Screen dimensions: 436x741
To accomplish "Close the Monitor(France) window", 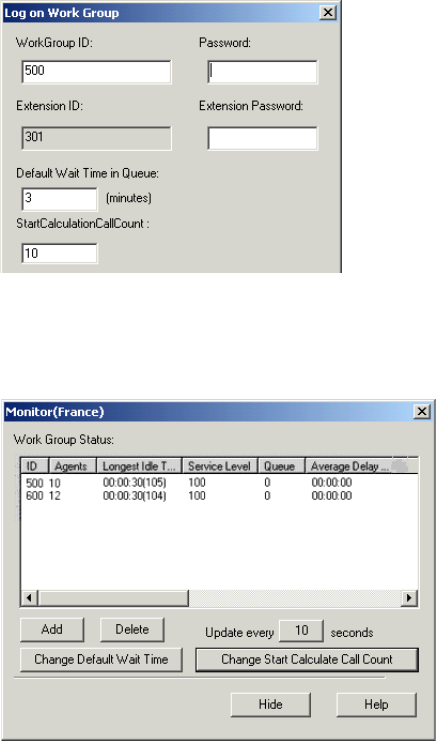I will tap(421, 412).
